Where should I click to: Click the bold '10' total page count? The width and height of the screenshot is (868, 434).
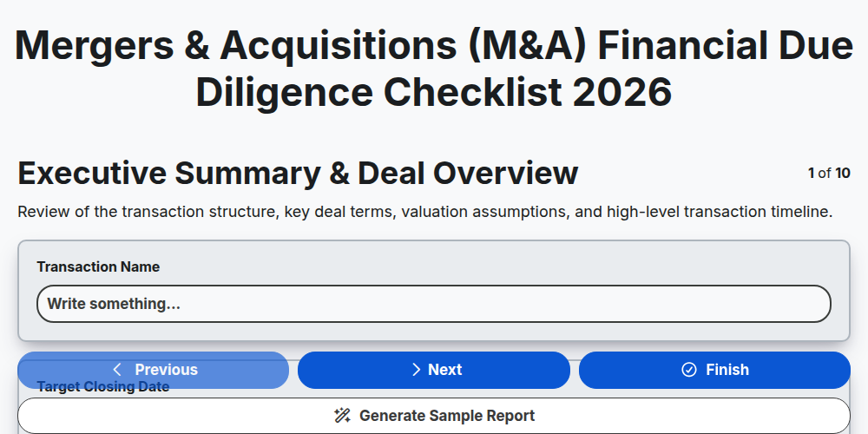point(843,174)
